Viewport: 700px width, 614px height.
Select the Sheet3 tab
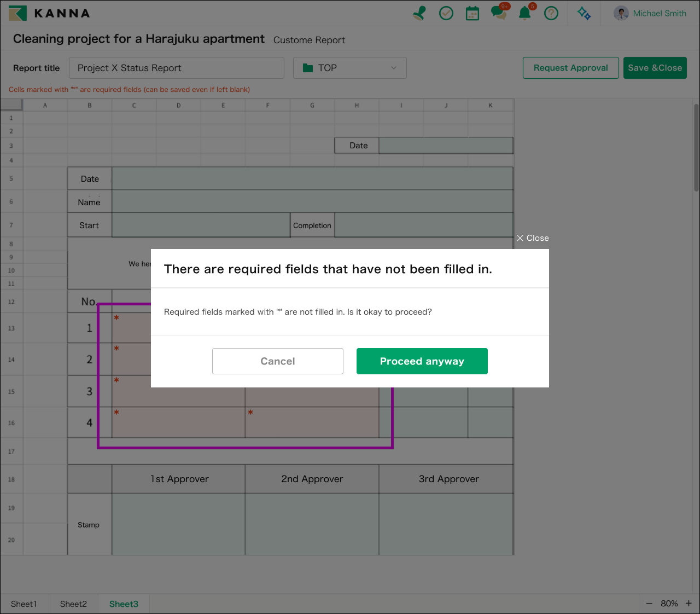124,604
